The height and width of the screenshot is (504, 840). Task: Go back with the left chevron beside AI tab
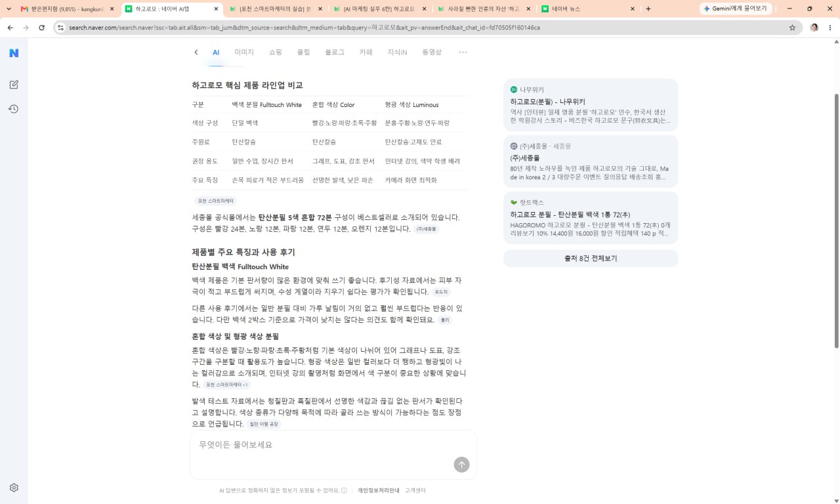pyautogui.click(x=196, y=52)
